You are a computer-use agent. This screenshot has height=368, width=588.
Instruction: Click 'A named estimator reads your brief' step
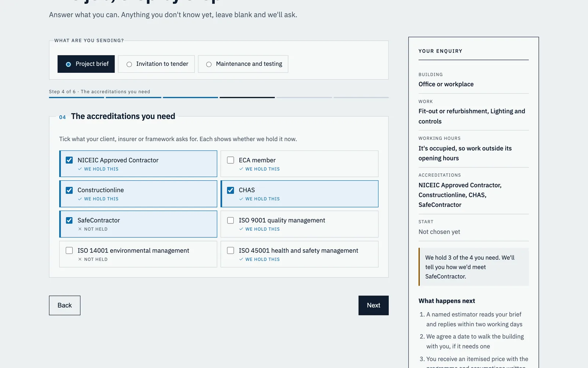point(474,319)
